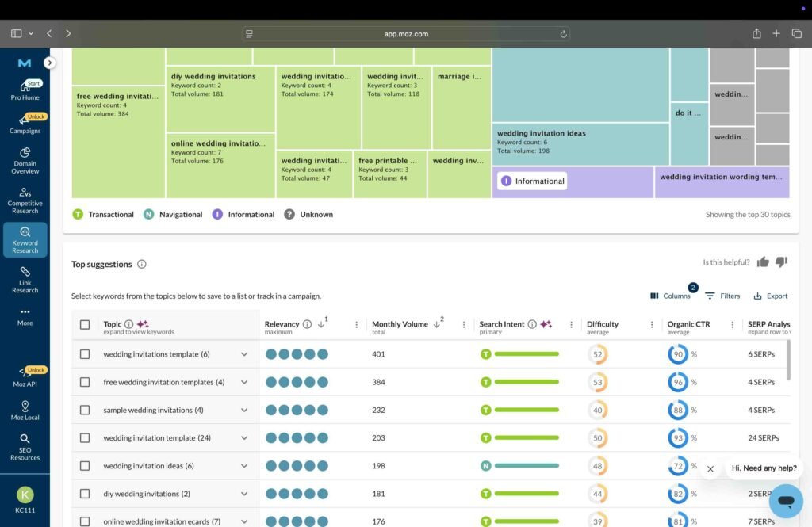Reload page using address bar icon

coord(563,34)
